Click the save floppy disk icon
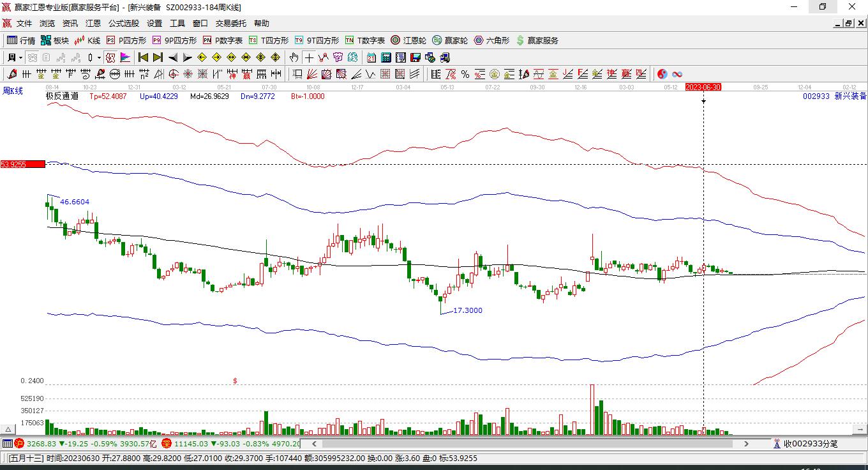Image resolution: width=868 pixels, height=470 pixels. pos(415,57)
